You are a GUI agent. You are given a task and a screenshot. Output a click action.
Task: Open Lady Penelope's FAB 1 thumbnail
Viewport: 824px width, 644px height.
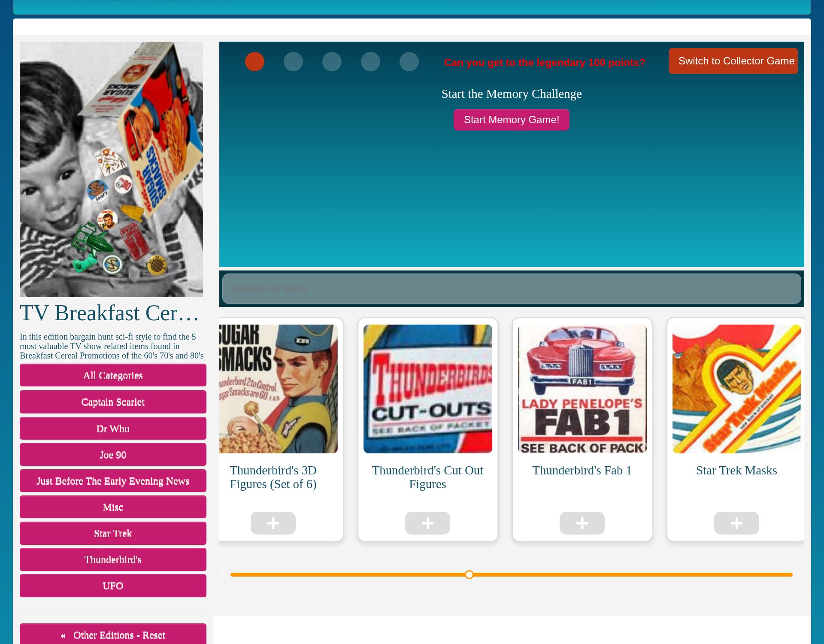coord(582,389)
